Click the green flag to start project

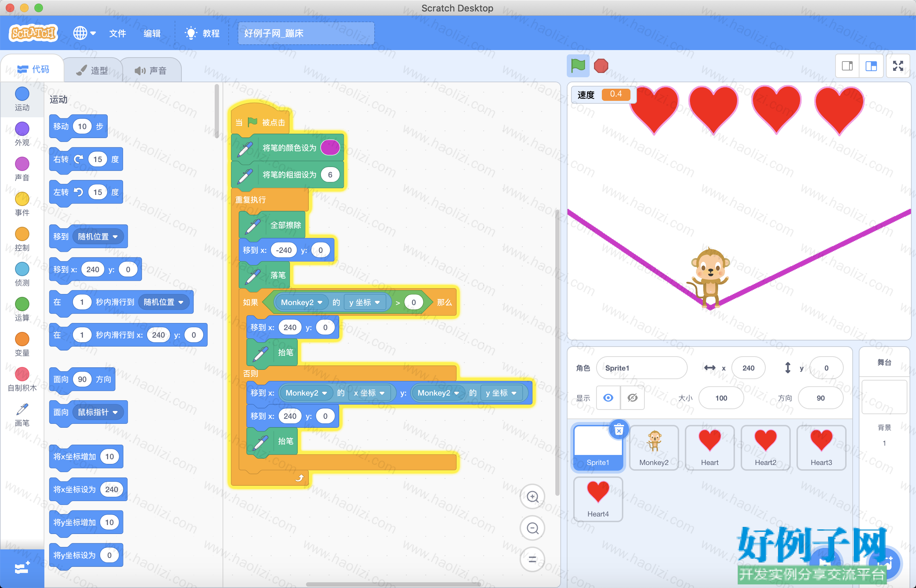coord(578,66)
